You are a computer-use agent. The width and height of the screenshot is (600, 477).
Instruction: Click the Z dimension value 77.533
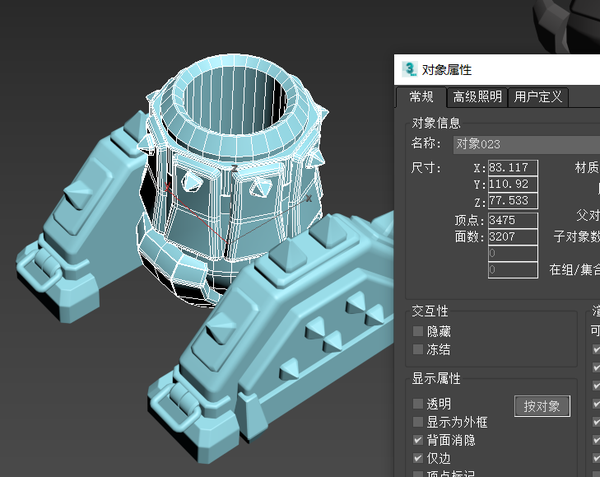coord(513,201)
